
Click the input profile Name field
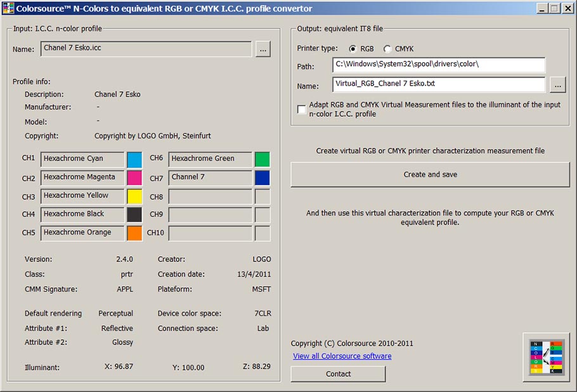point(146,49)
